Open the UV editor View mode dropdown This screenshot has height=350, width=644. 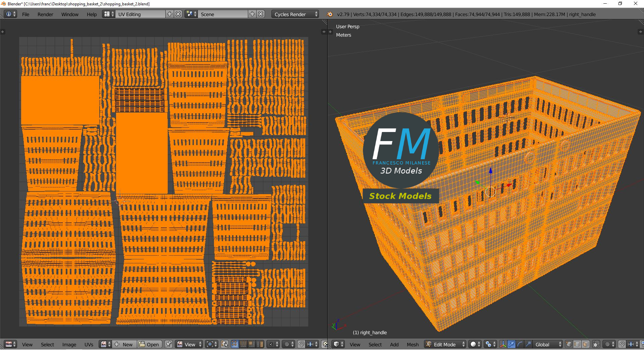tap(189, 344)
